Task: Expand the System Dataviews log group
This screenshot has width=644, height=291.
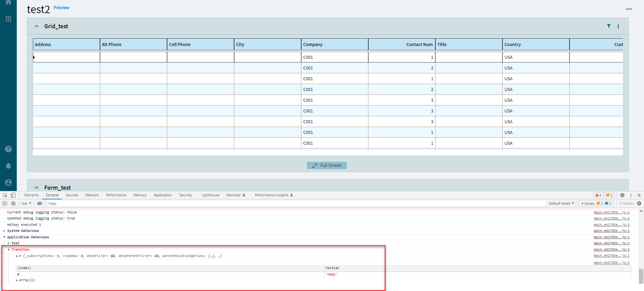Action: click(x=4, y=231)
